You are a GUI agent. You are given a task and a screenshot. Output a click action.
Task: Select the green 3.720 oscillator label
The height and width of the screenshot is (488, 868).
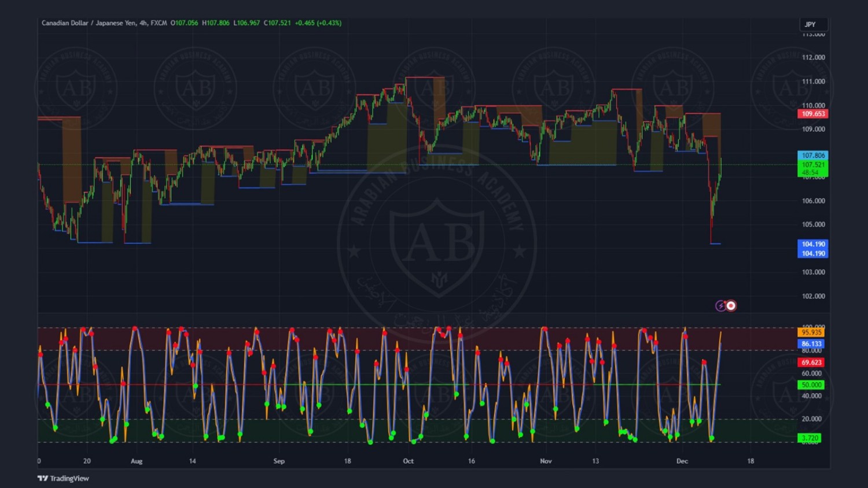point(810,438)
